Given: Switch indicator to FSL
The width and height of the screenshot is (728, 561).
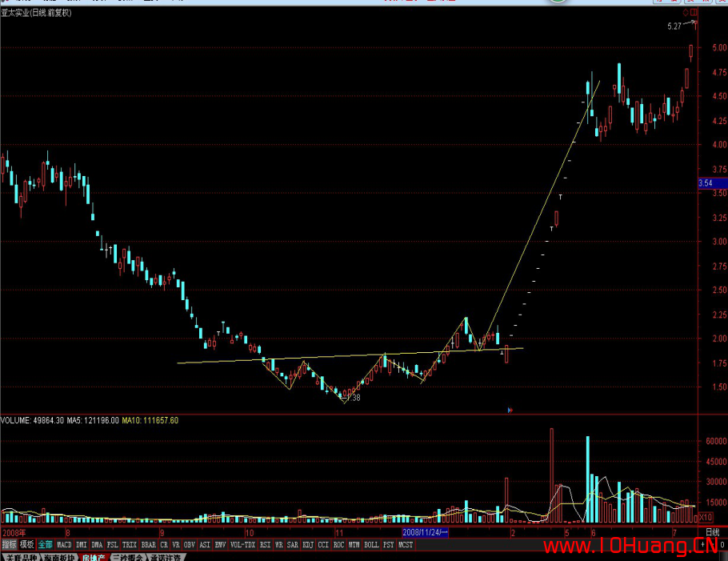Looking at the screenshot, I should tap(112, 544).
